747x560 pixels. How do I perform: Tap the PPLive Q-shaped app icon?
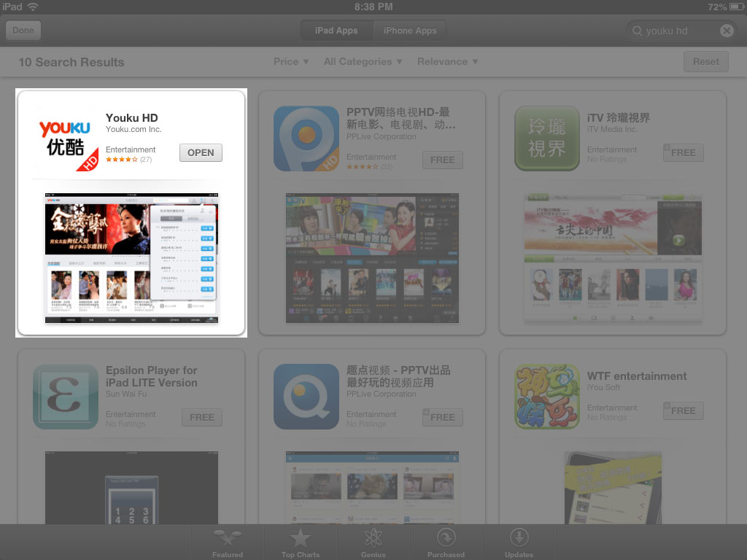pos(306,397)
